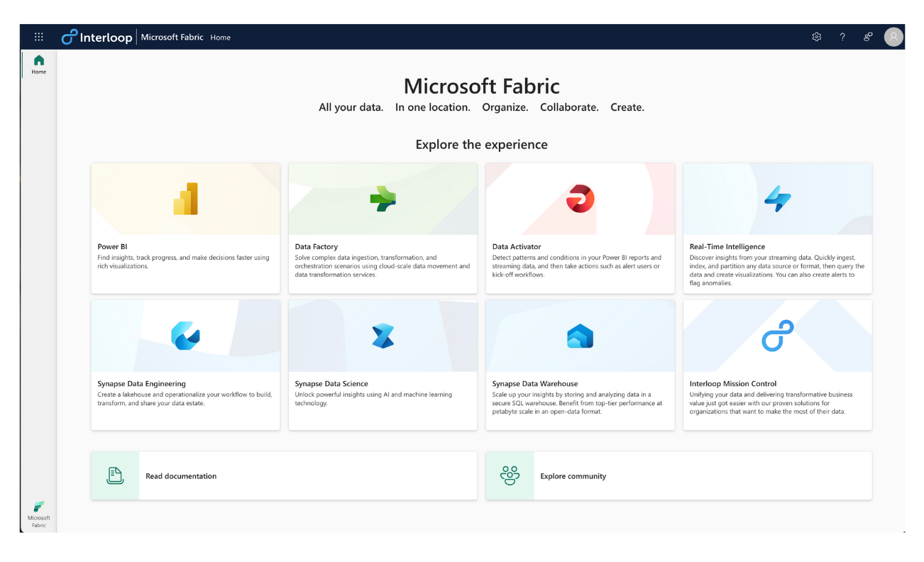Open the Microsoft Fabric experience switcher
This screenshot has height=562, width=924.
39,513
